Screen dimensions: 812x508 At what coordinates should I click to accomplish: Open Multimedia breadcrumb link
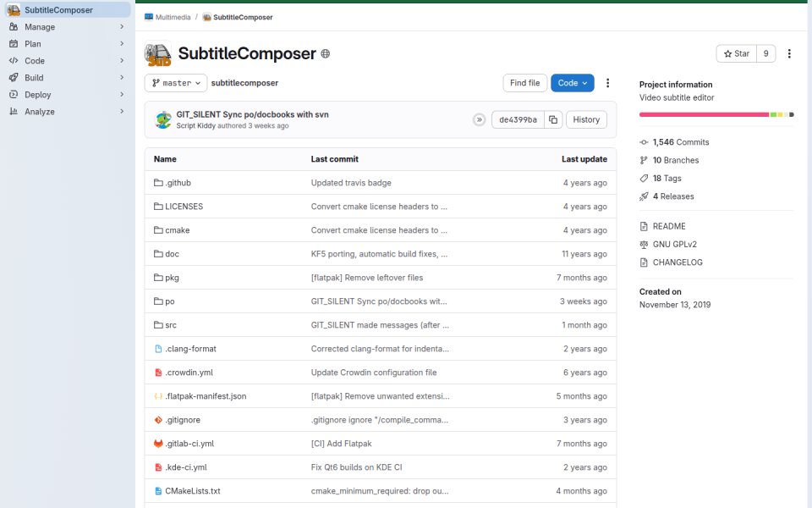(173, 17)
